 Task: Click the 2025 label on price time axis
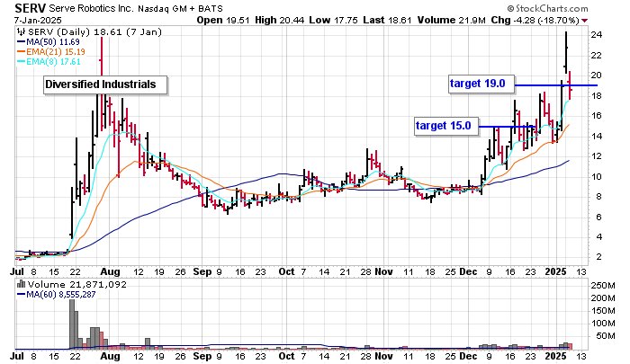[555, 271]
